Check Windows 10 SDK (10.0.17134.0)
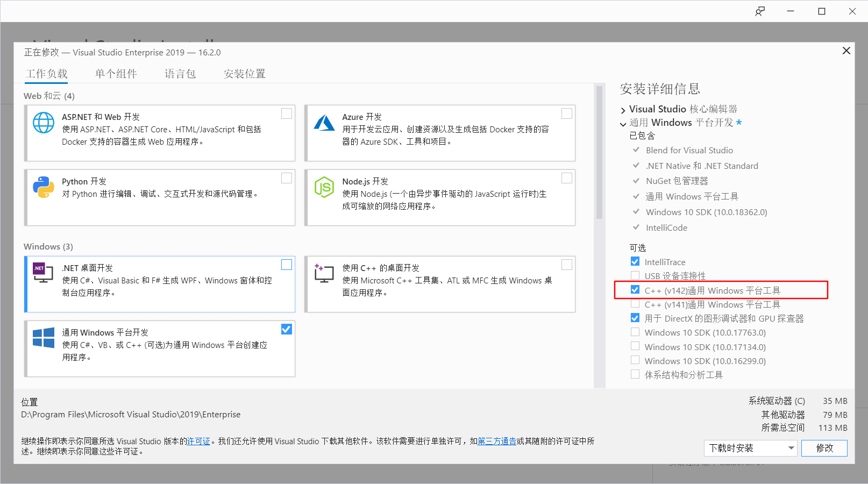Image resolution: width=868 pixels, height=484 pixels. click(x=635, y=346)
